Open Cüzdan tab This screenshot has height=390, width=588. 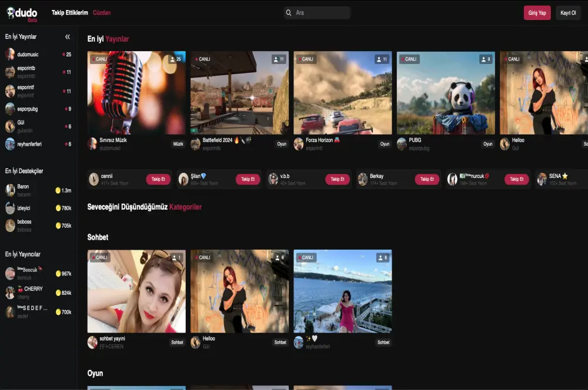pos(102,13)
